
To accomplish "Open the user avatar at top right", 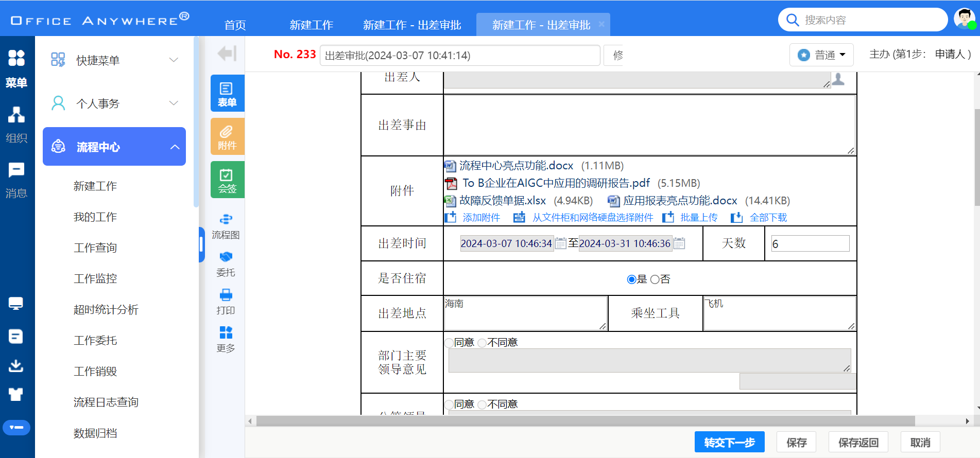I will point(965,19).
